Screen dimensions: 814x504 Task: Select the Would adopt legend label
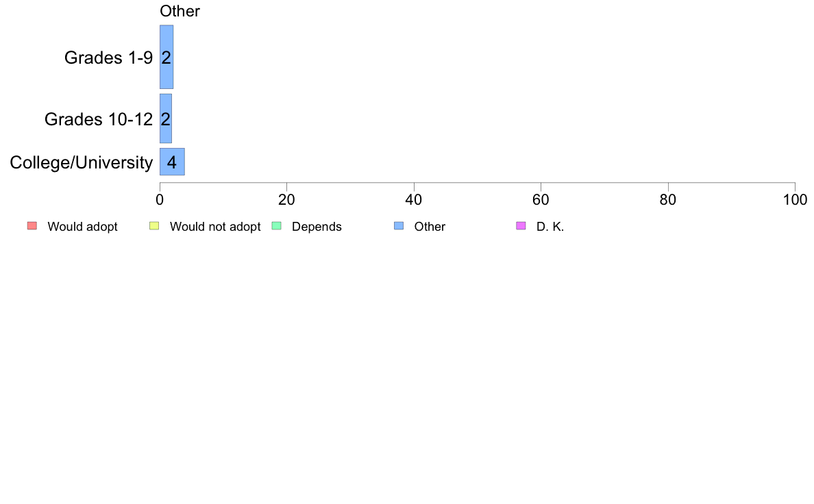pyautogui.click(x=82, y=227)
